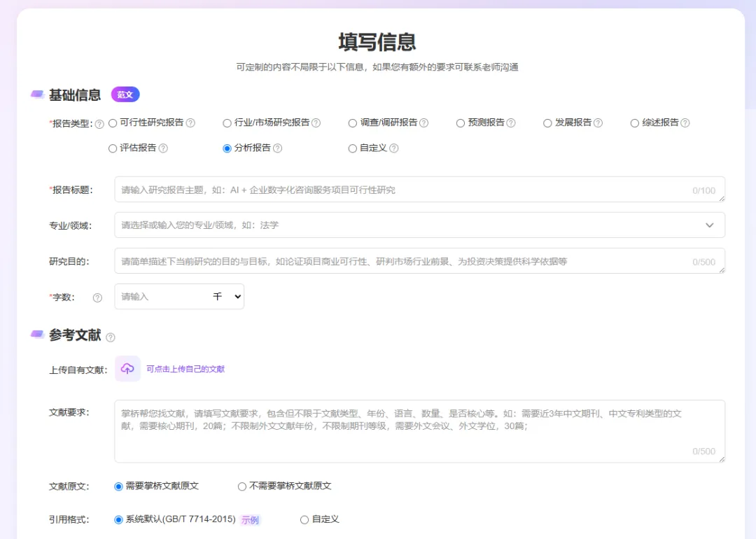
Task: Focus the 研究目的 text field
Action: click(419, 261)
